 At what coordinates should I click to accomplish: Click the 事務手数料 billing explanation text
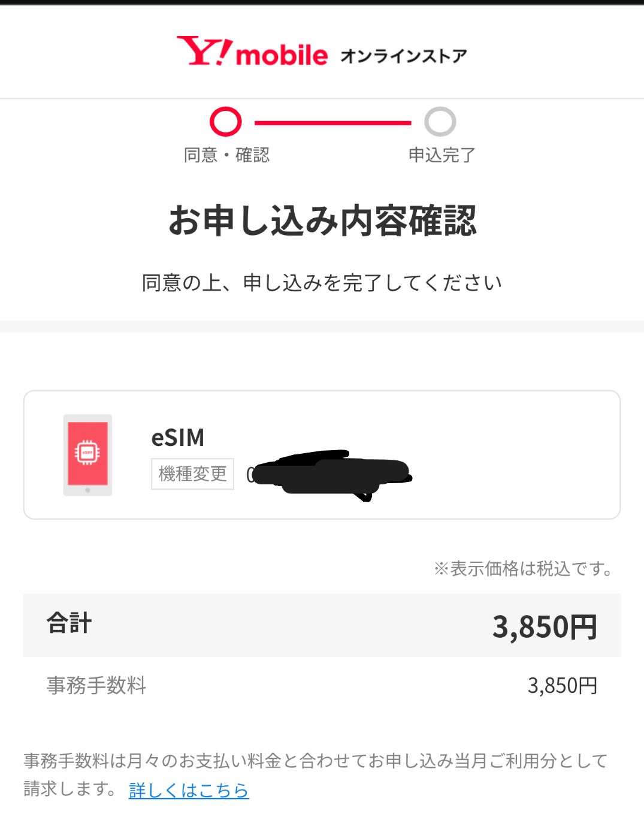[x=315, y=761]
